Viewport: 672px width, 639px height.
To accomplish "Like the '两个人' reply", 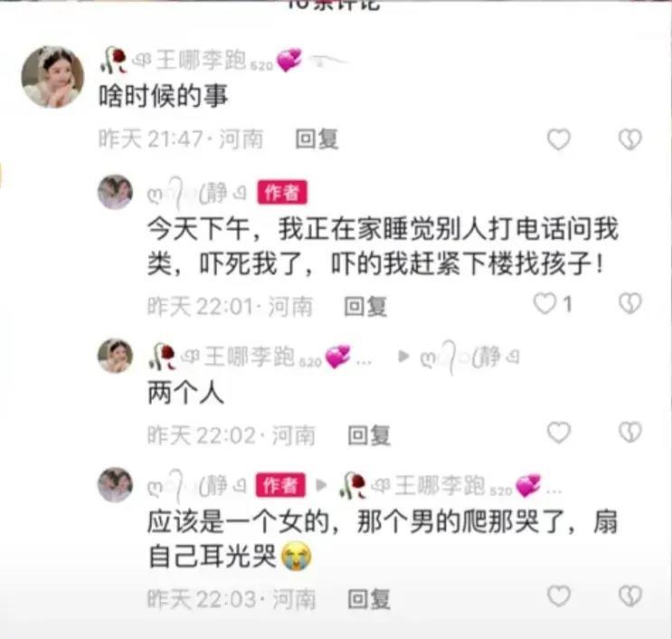I will [x=558, y=433].
